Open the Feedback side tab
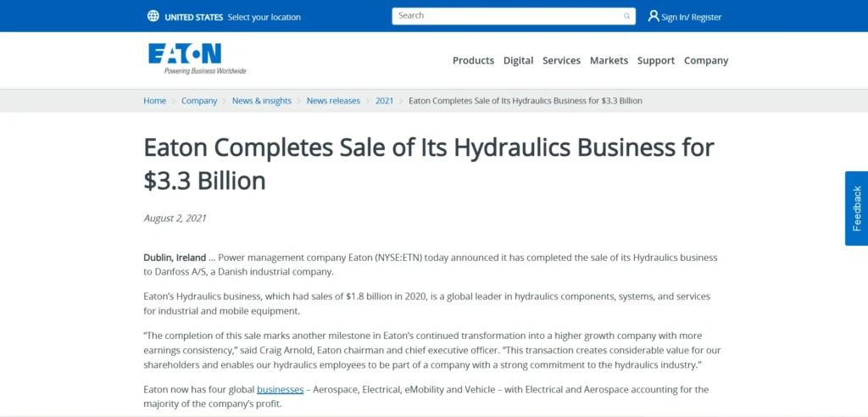The height and width of the screenshot is (417, 868). pyautogui.click(x=856, y=208)
